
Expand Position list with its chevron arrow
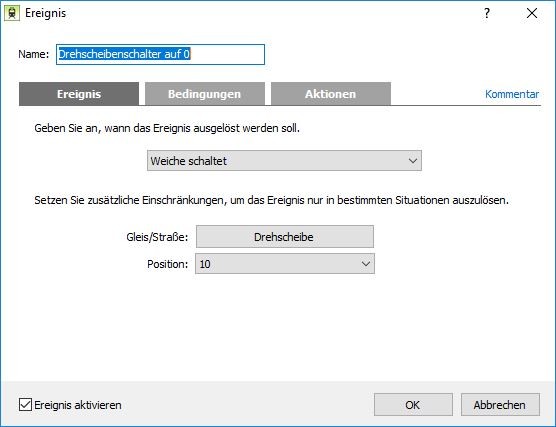(x=366, y=264)
